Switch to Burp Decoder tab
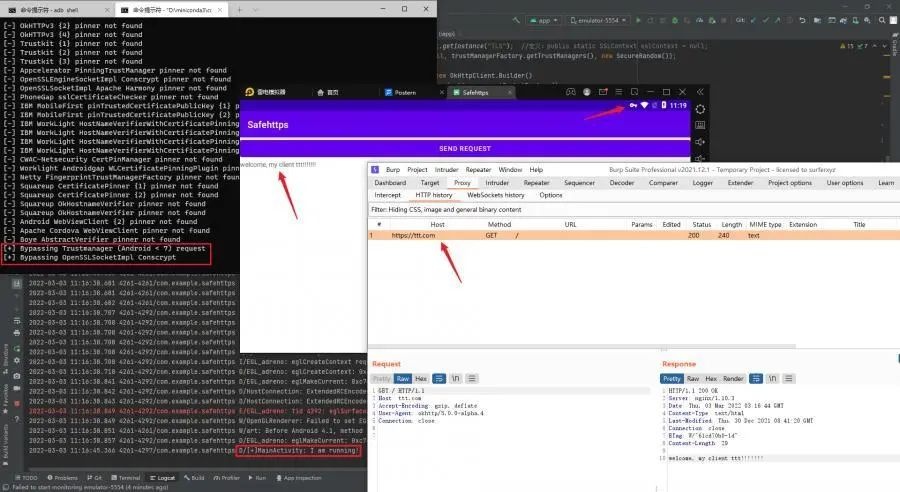Viewport: 900px width, 492px height. click(622, 183)
